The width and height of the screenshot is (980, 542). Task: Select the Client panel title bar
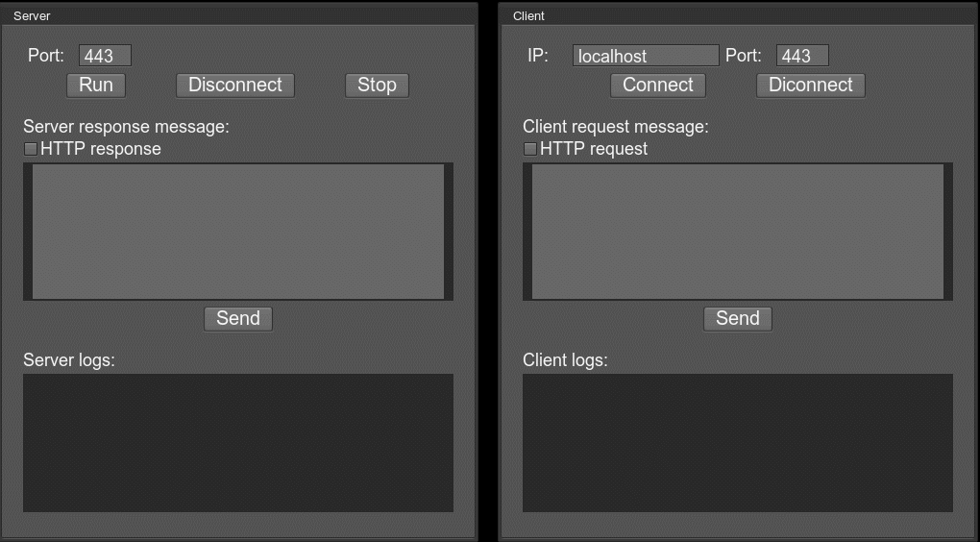pos(740,15)
